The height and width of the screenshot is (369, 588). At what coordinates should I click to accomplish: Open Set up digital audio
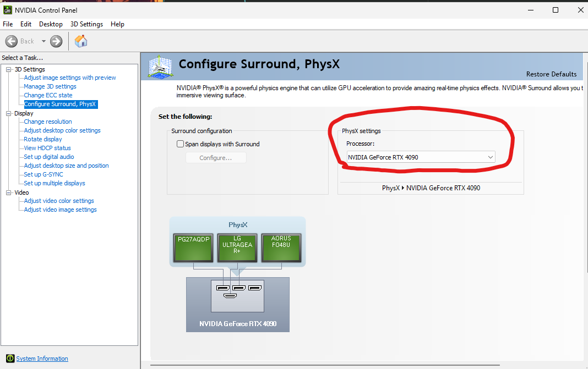click(x=49, y=157)
